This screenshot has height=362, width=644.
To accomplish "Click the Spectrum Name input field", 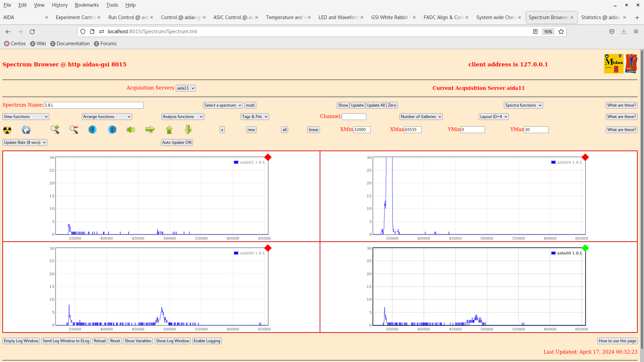I will 94,105.
